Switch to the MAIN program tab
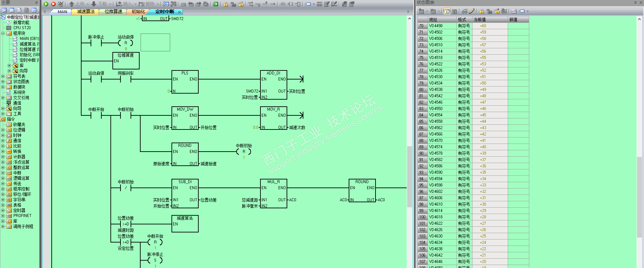The height and width of the screenshot is (268, 644). point(62,12)
